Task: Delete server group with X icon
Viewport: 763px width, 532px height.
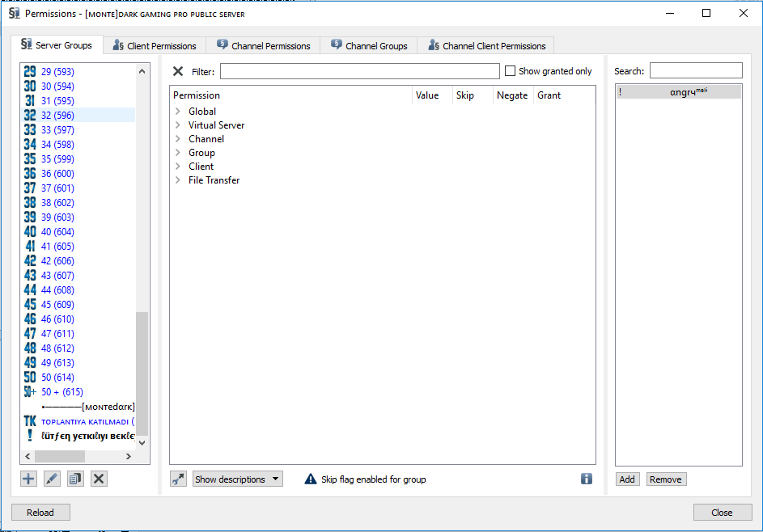Action: (x=99, y=479)
